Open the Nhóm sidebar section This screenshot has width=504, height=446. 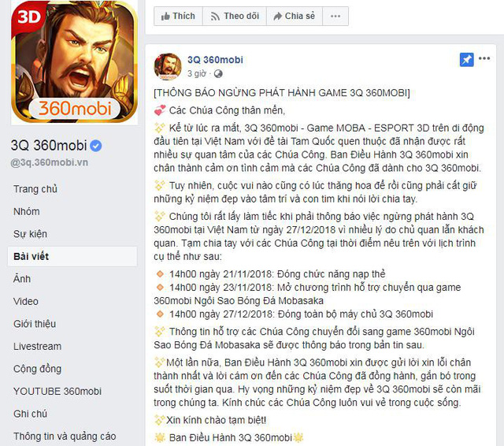tap(27, 212)
